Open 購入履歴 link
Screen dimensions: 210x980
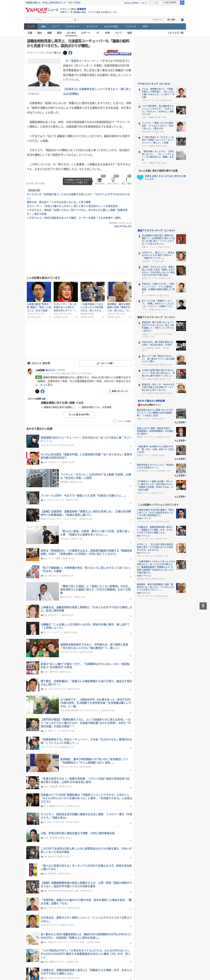(x=171, y=20)
